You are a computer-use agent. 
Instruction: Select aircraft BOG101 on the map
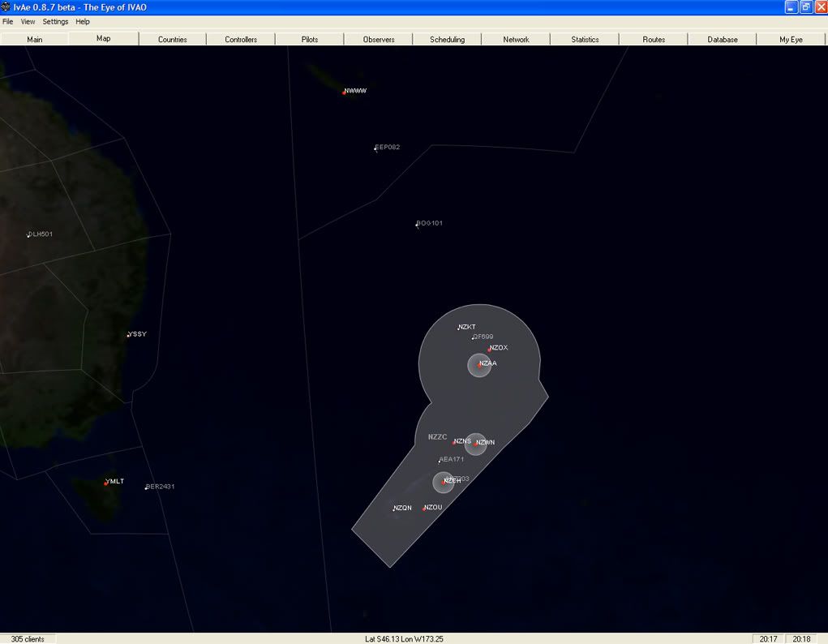(418, 225)
